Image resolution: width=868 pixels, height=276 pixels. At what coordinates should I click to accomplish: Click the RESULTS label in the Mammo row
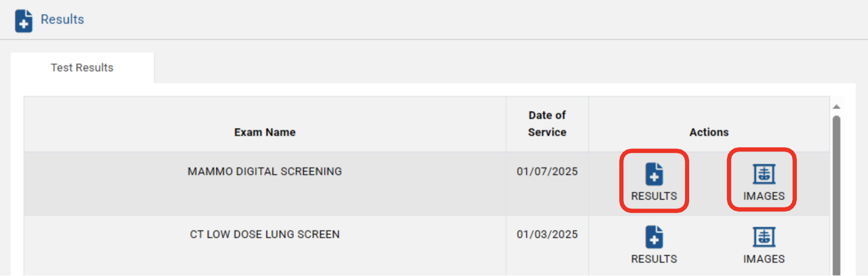(x=654, y=196)
